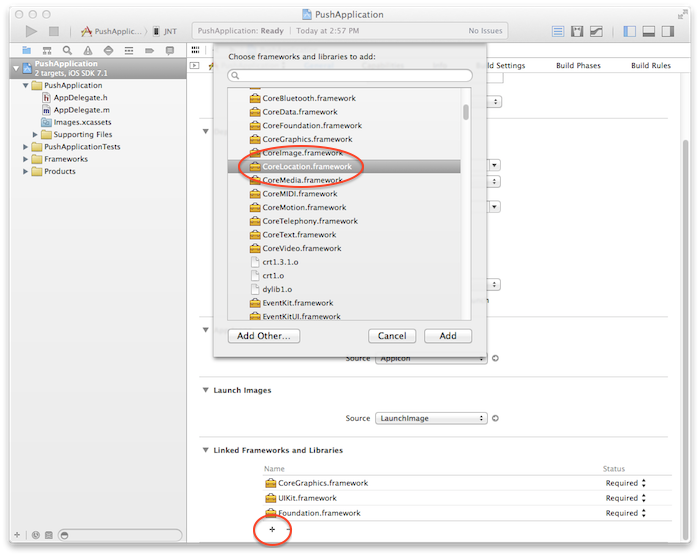This screenshot has height=556, width=700.
Task: Click the navigator filter field
Action: coord(121,535)
